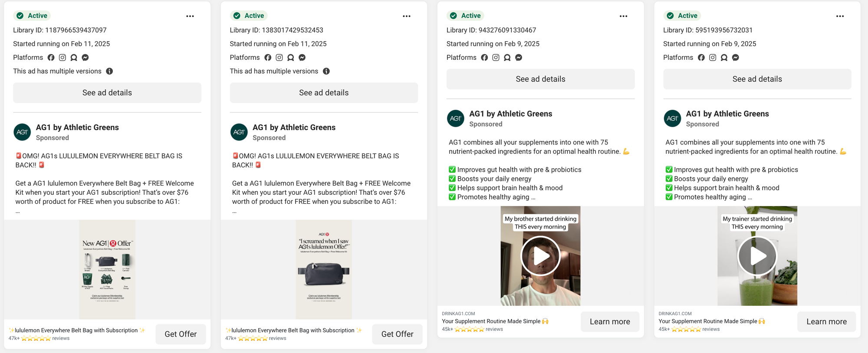
Task: Open advertiser name link on ad 1187966539437097
Action: [77, 127]
